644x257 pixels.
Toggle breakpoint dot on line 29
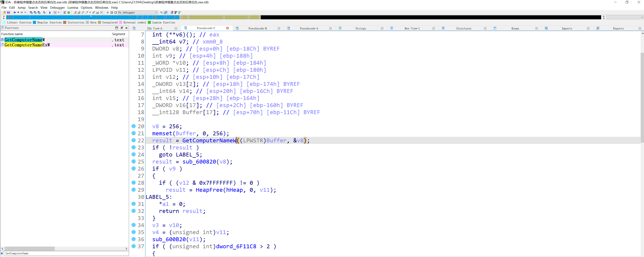134,190
